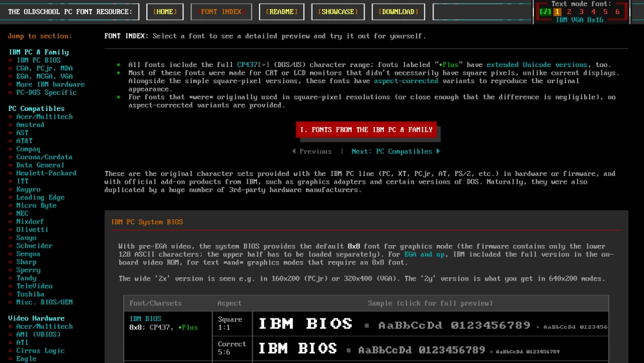Jump to AT&T fonts
This screenshot has width=644, height=363.
(x=24, y=141)
